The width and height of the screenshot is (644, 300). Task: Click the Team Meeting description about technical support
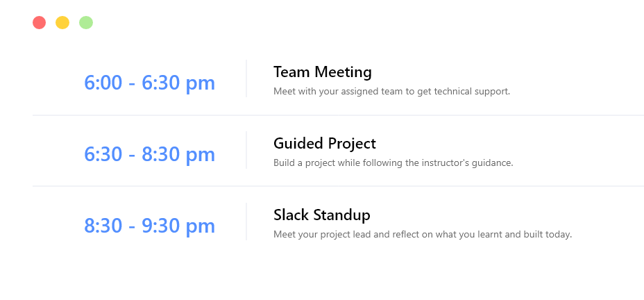pos(392,91)
